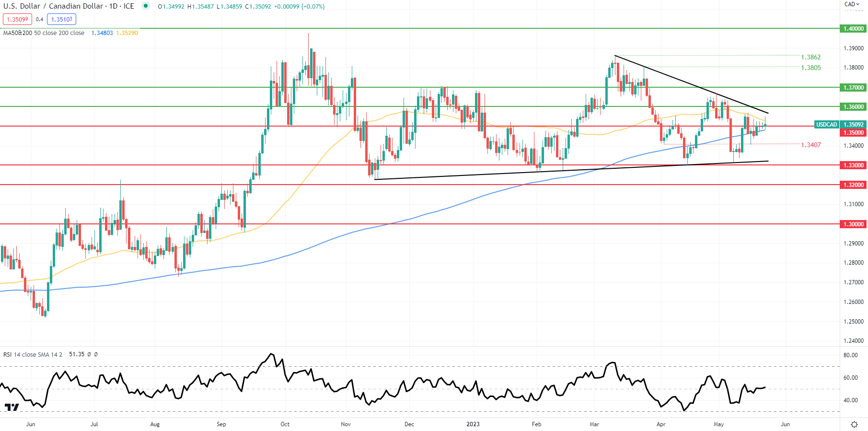Click the Mar time axis label
The image size is (868, 431).
594,424
